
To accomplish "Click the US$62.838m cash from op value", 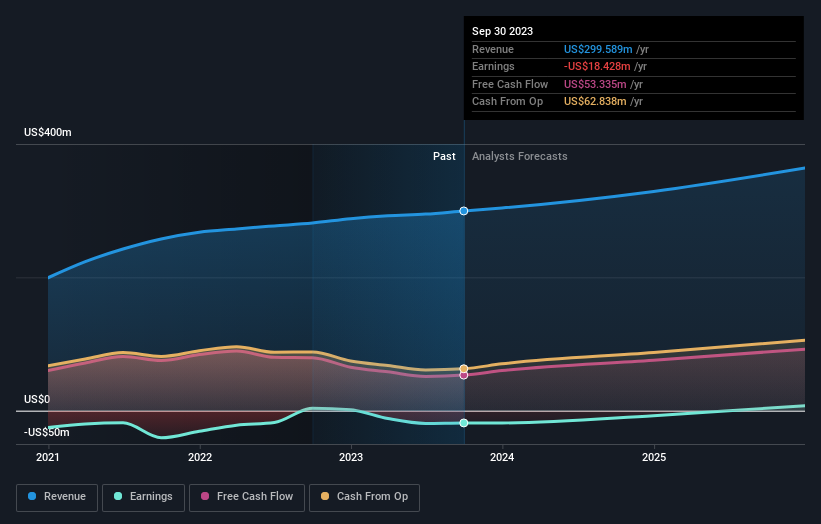I will tap(595, 102).
